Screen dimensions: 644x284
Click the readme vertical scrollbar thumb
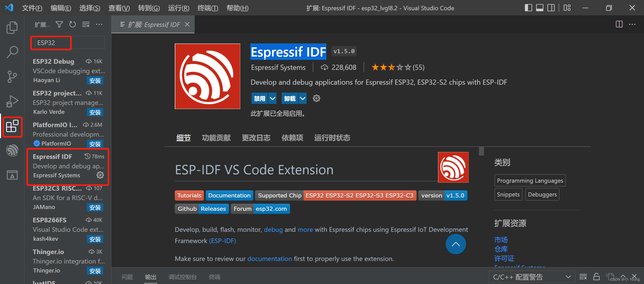[481, 151]
